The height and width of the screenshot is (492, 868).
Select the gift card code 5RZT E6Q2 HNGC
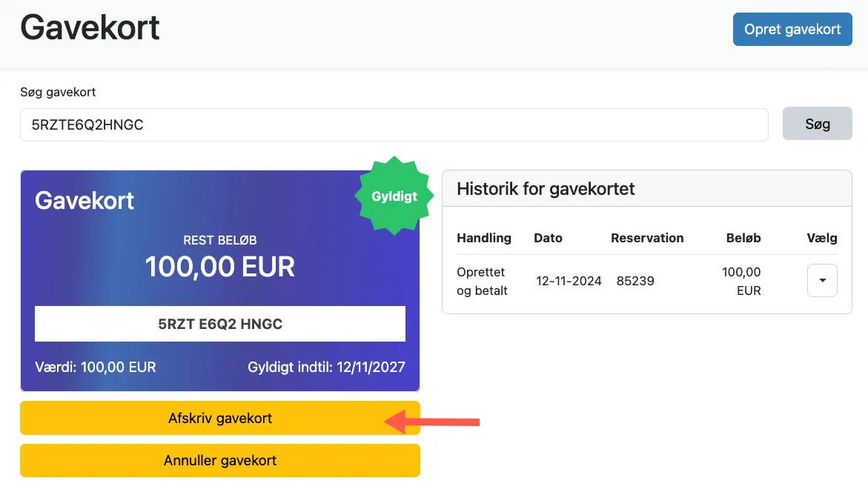tap(219, 324)
